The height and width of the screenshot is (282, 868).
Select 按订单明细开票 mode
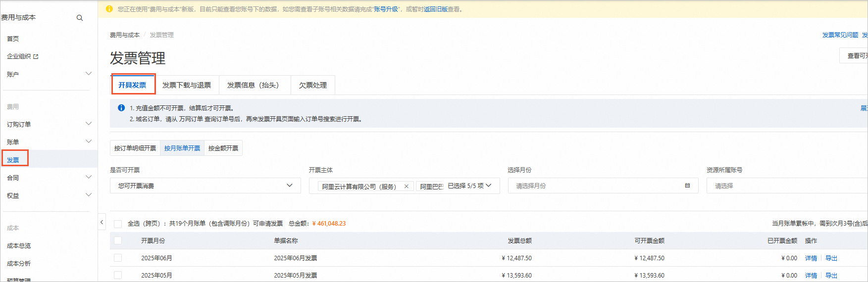tap(135, 148)
